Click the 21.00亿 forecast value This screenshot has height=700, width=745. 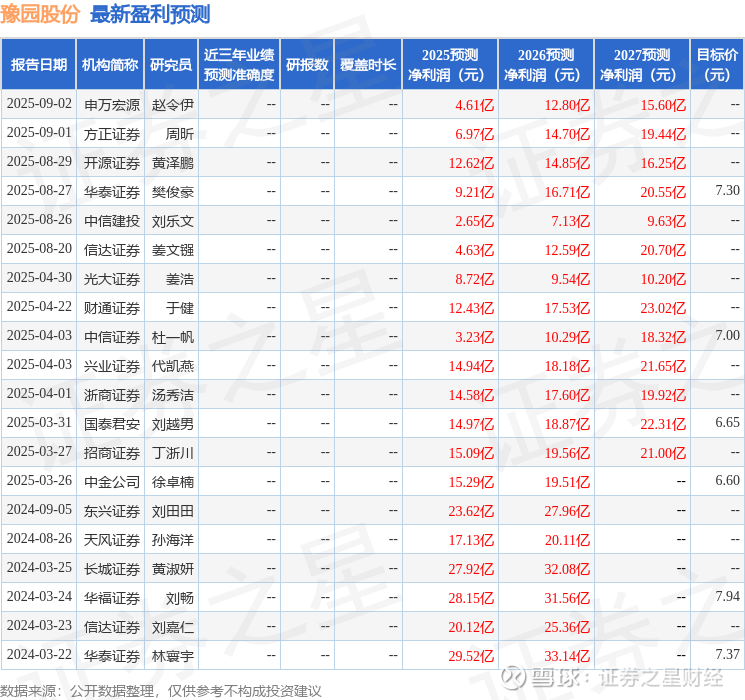pyautogui.click(x=663, y=453)
